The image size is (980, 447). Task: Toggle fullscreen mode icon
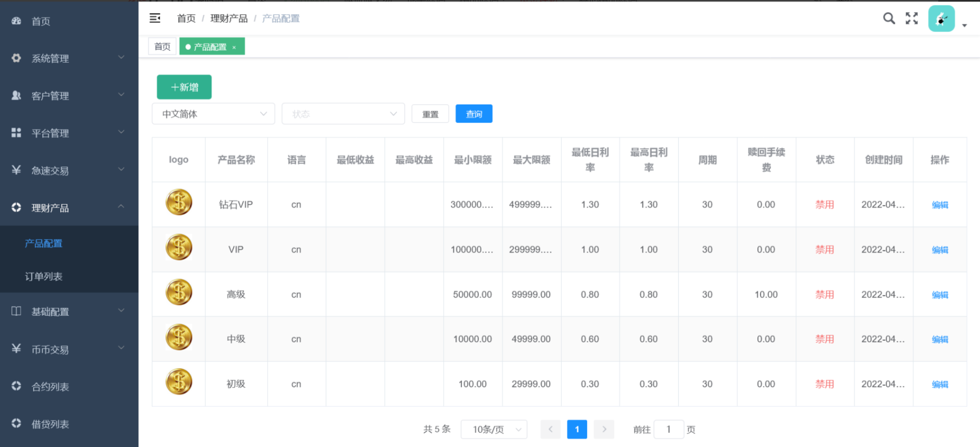coord(912,18)
